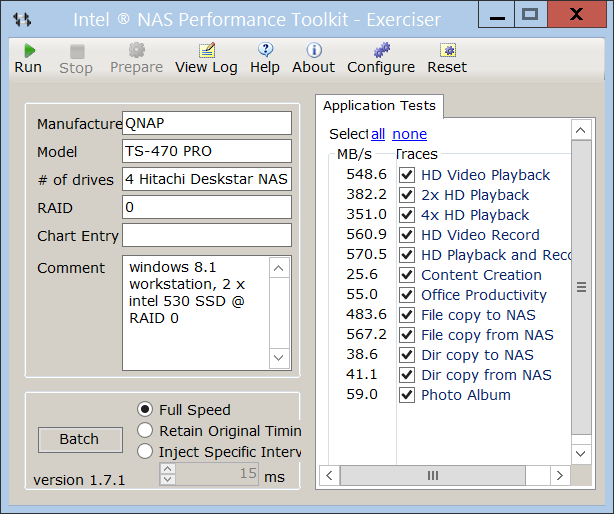Image resolution: width=614 pixels, height=514 pixels.
Task: Click the RAID input field
Action: coord(207,207)
